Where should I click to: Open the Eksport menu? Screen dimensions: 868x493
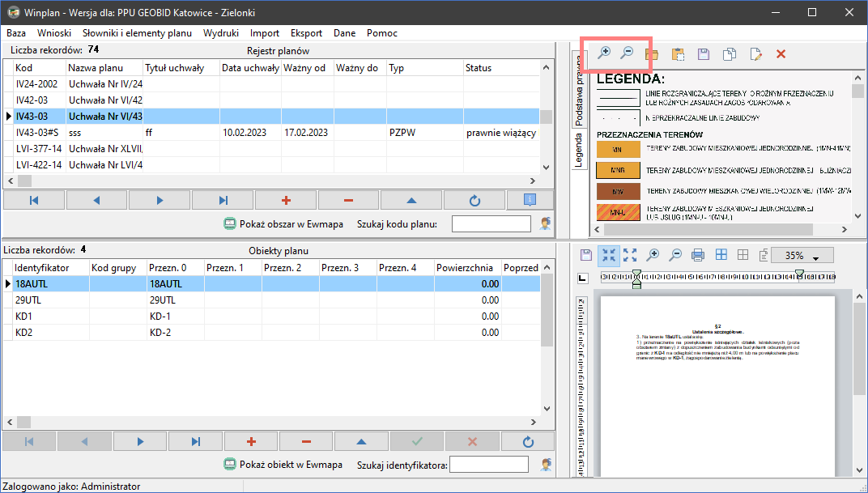[307, 33]
